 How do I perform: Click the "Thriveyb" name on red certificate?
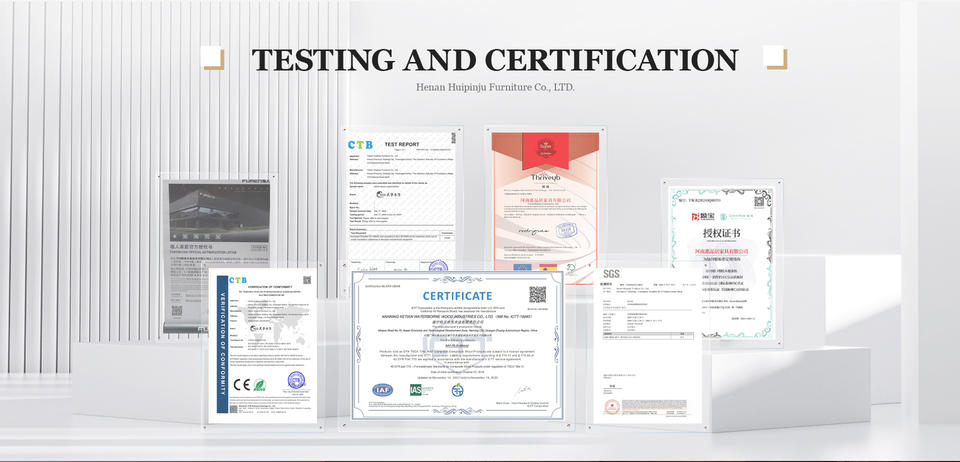pos(545,177)
